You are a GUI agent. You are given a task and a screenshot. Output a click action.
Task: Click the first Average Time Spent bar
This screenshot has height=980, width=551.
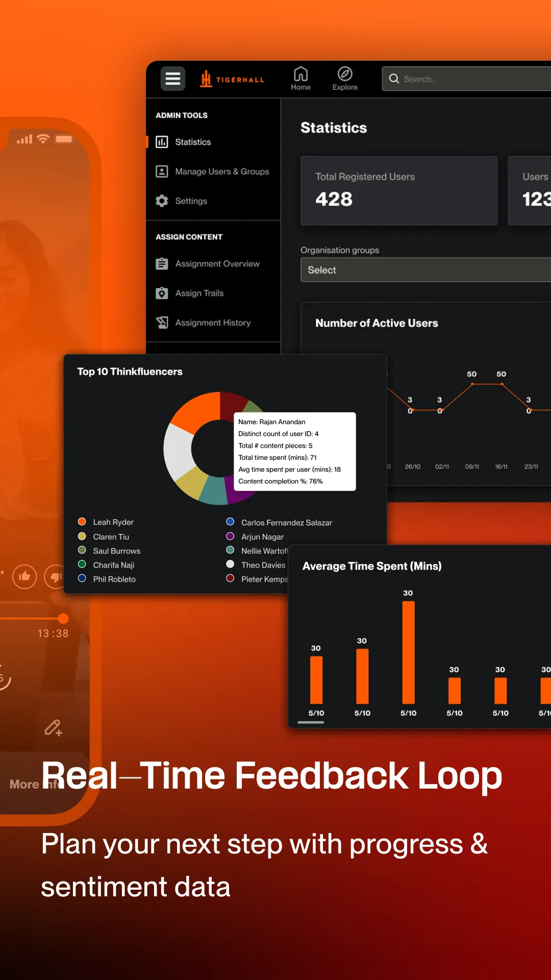[x=316, y=680]
